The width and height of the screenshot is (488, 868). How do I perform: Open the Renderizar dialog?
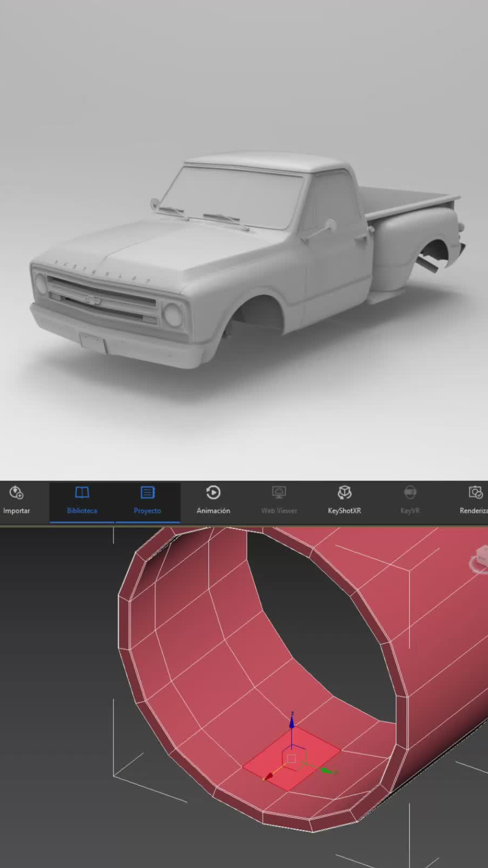tap(473, 500)
